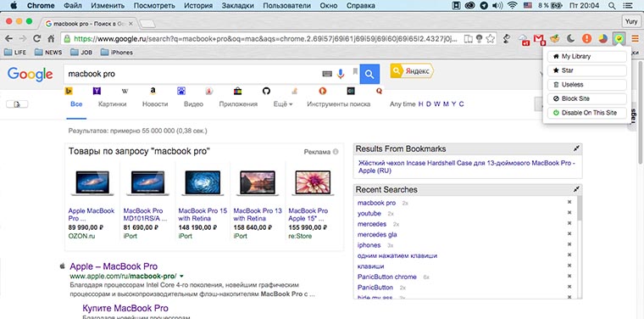The image size is (644, 319).
Task: Click the devices icon in address bar
Action: 469,39
